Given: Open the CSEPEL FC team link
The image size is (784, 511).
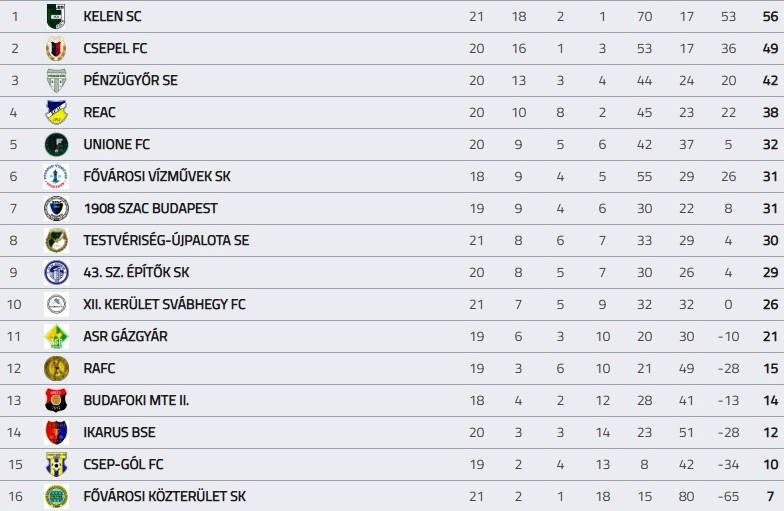Looking at the screenshot, I should pyautogui.click(x=115, y=48).
